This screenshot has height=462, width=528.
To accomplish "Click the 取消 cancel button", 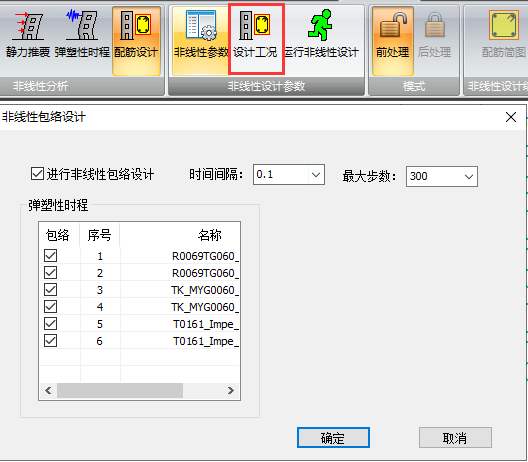I will tap(455, 438).
